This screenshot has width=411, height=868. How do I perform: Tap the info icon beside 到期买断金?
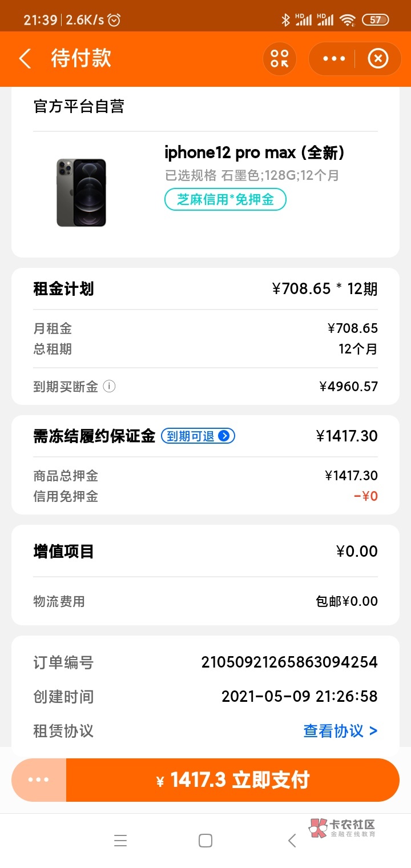tap(109, 387)
